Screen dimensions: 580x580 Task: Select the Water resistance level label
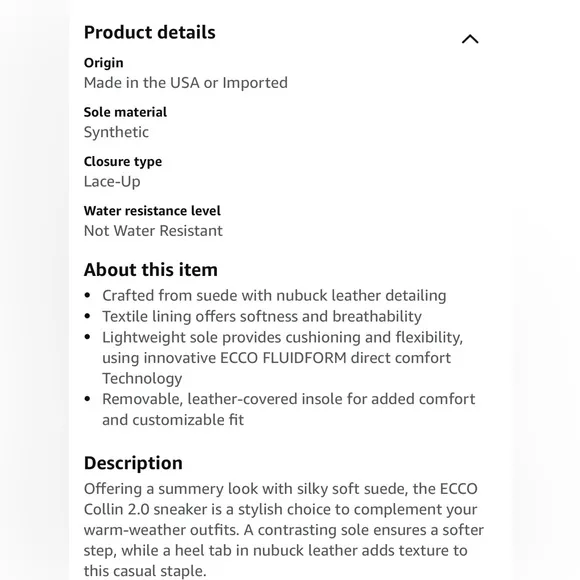click(152, 211)
